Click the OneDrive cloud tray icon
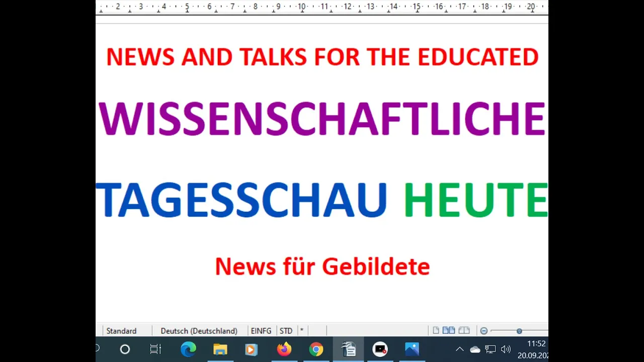The width and height of the screenshot is (644, 362). [x=475, y=349]
